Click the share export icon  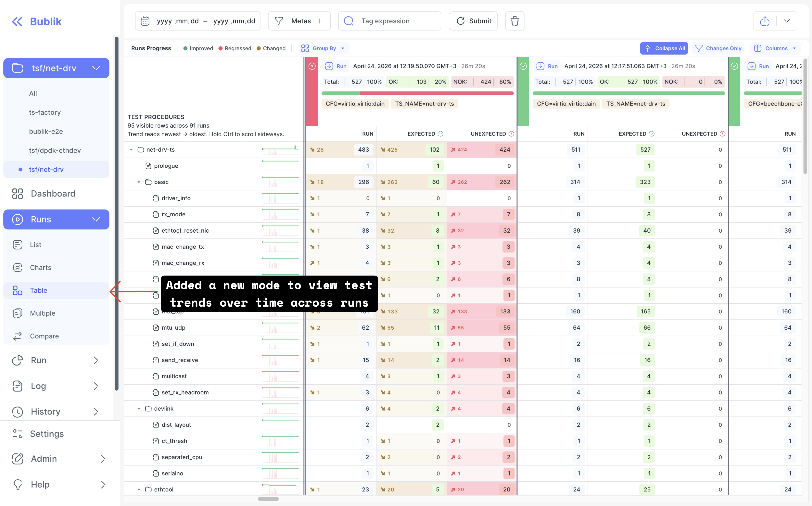pyautogui.click(x=764, y=21)
